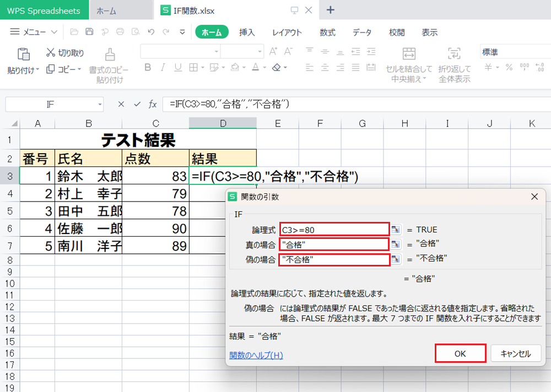Click the redo arrow icon
Viewport: 551px width, 392px height.
point(166,32)
